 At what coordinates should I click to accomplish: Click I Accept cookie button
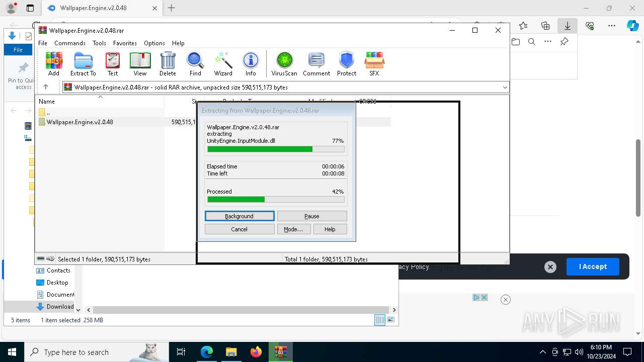tap(593, 266)
